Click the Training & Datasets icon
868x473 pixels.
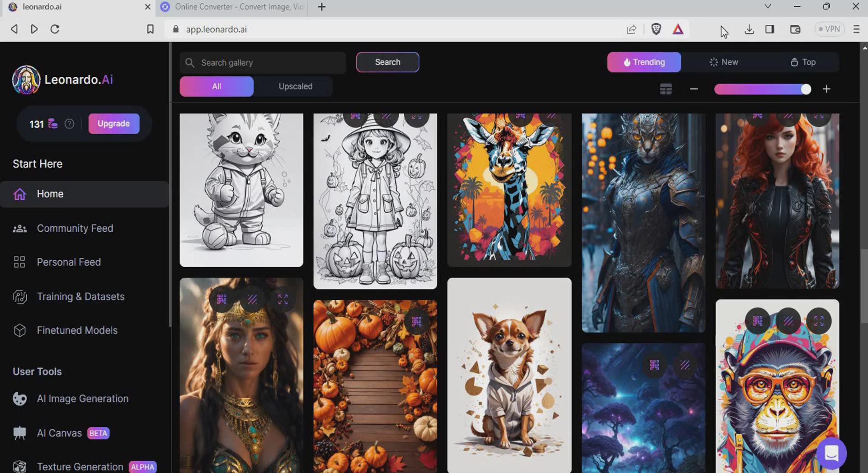tap(19, 297)
